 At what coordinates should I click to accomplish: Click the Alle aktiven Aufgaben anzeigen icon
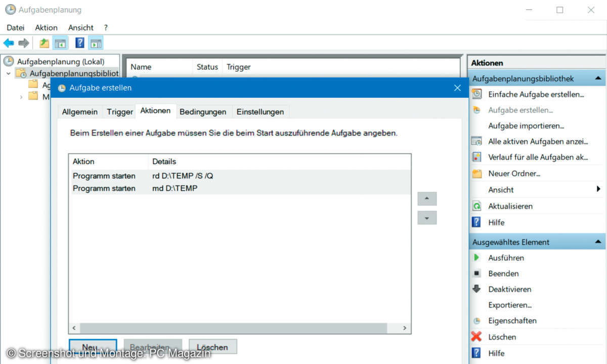tap(476, 141)
